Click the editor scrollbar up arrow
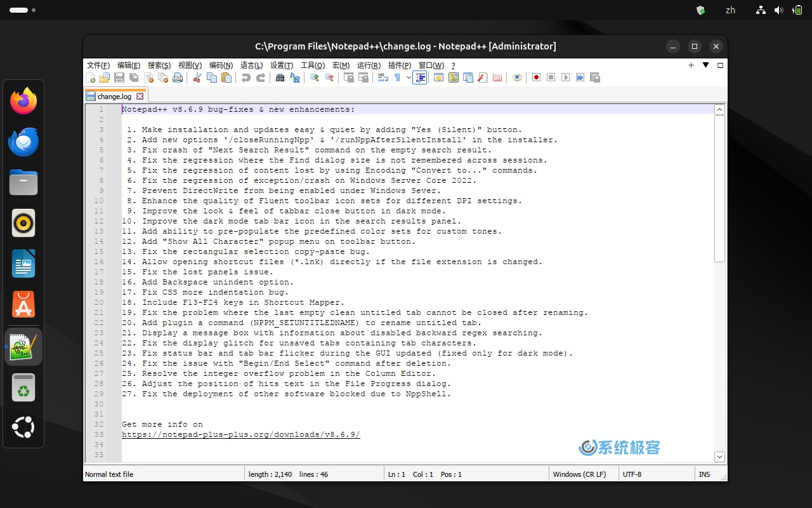Image resolution: width=812 pixels, height=508 pixels. pos(719,110)
